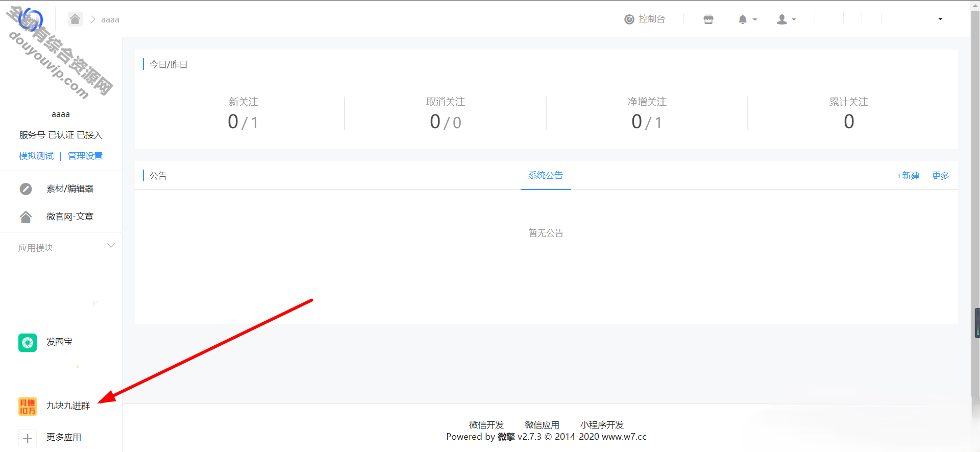This screenshot has height=452, width=980.
Task: Open the 发圈宝 module
Action: (x=61, y=342)
